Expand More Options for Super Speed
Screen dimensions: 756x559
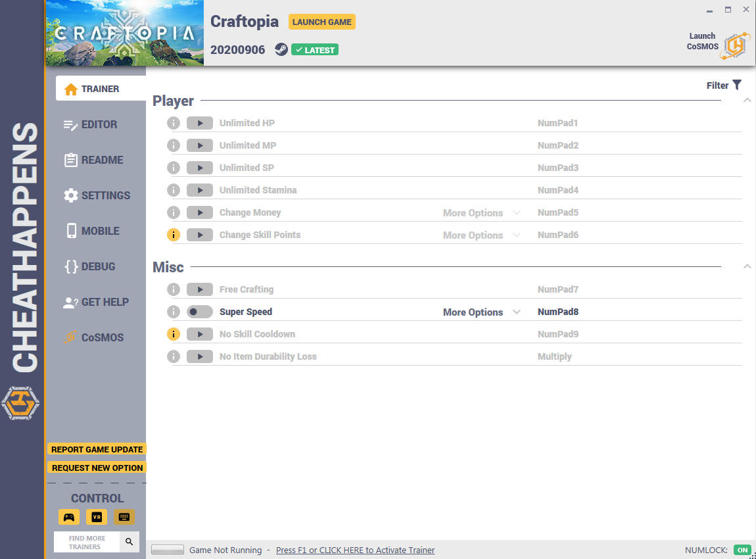(482, 312)
